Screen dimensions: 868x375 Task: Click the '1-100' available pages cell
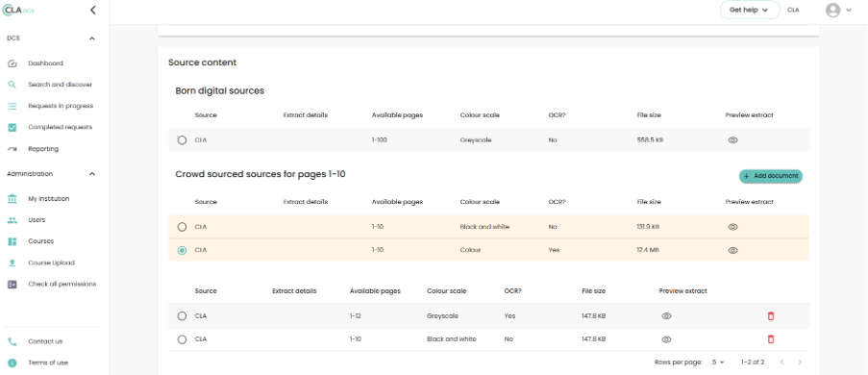pos(379,140)
